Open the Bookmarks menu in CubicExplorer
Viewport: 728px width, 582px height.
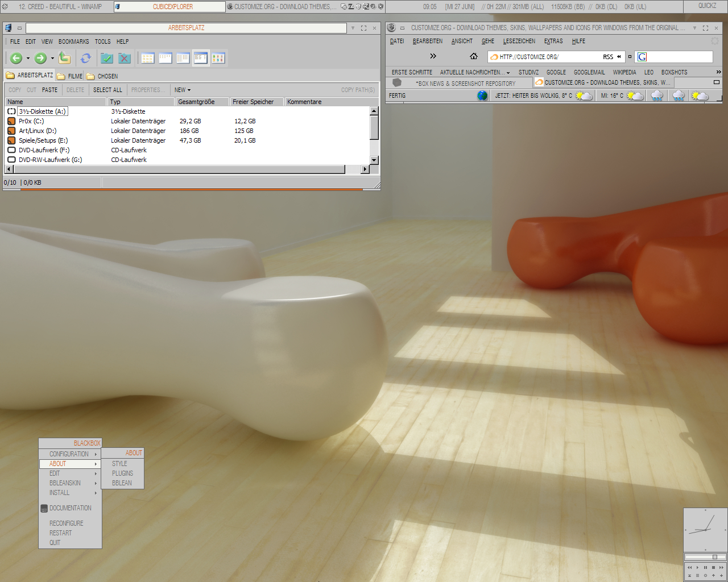pos(73,41)
